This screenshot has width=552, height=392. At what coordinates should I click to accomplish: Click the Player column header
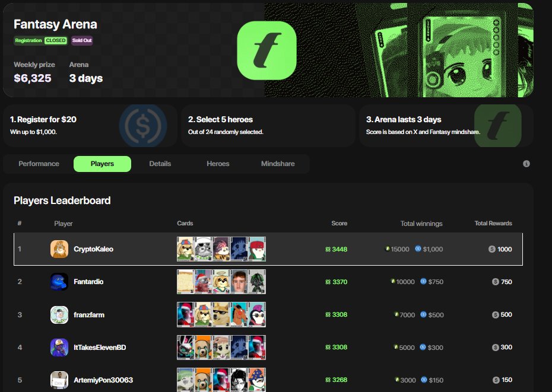(x=64, y=224)
